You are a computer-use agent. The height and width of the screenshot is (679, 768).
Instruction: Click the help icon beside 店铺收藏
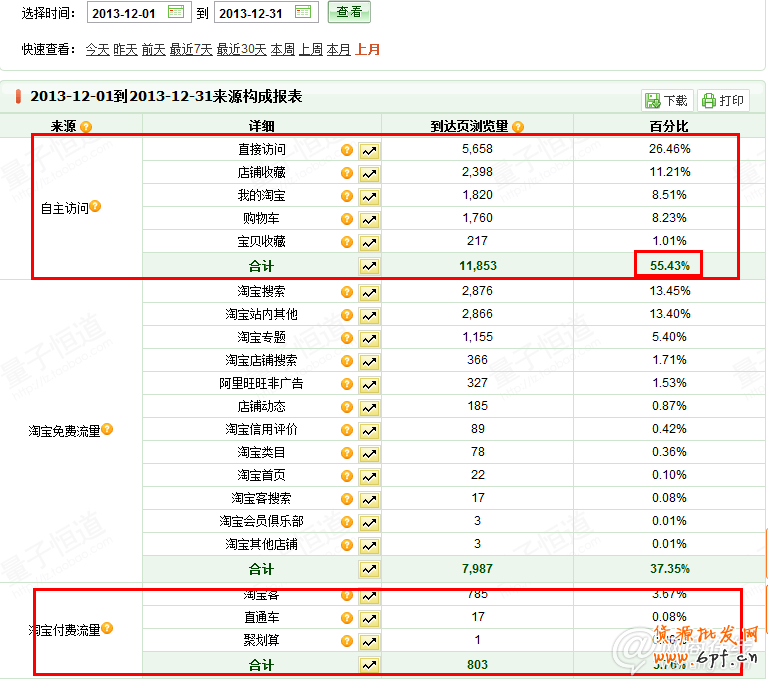347,173
